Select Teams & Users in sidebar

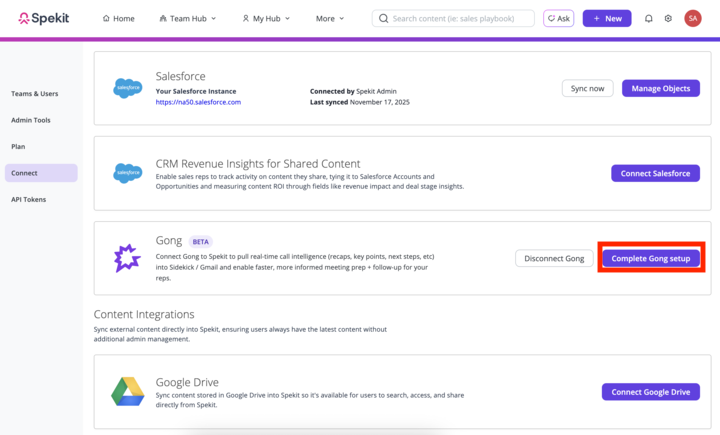35,94
